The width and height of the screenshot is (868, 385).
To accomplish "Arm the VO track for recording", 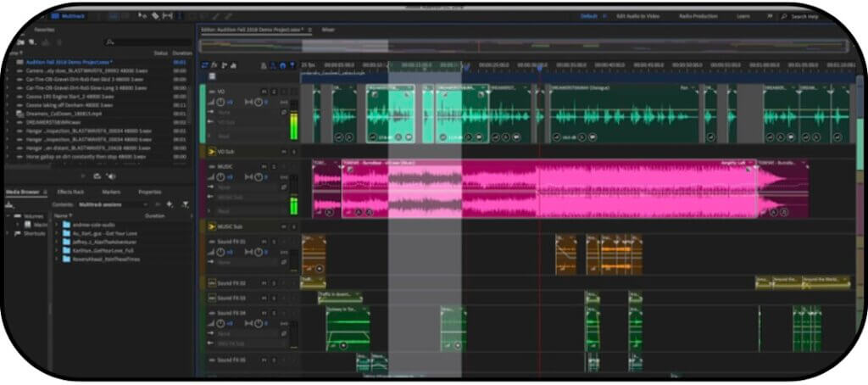I will click(x=283, y=92).
